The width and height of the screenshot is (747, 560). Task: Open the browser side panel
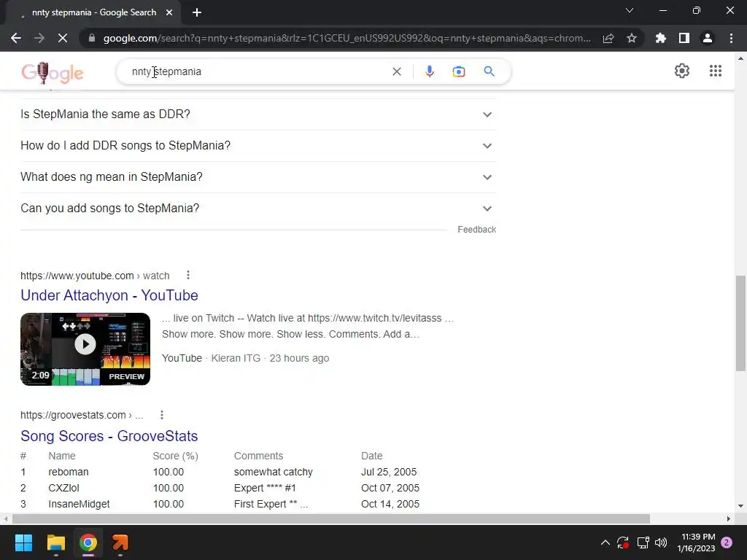[x=684, y=38]
